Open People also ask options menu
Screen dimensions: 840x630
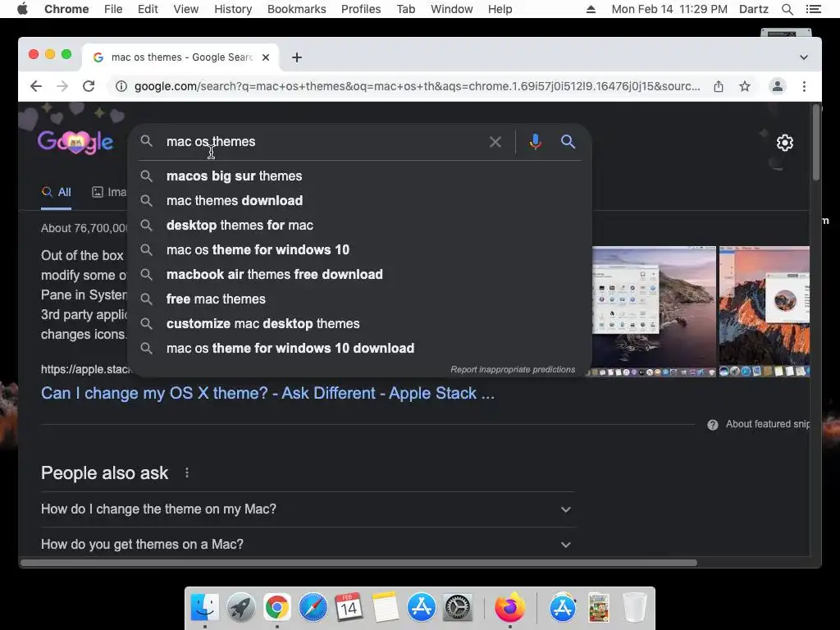tap(186, 472)
